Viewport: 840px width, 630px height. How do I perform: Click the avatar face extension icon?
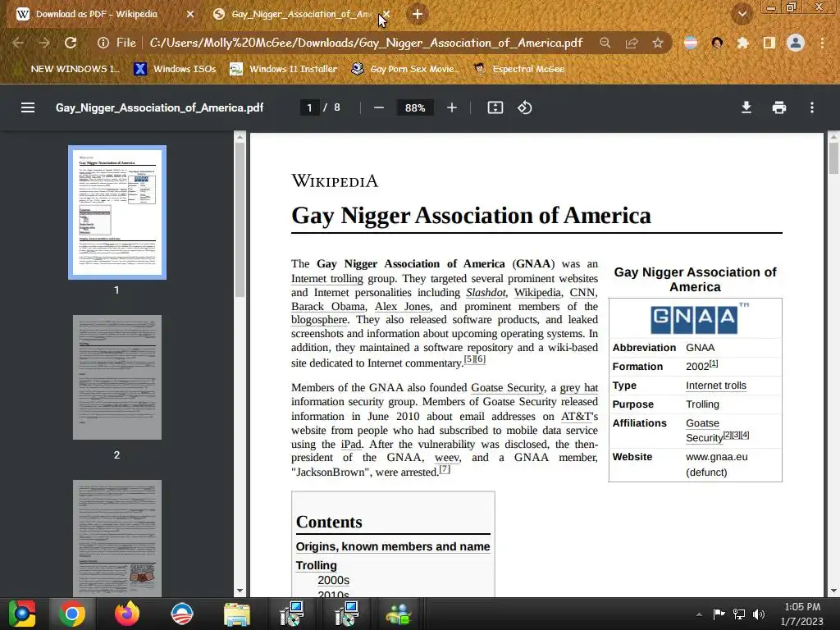coord(717,43)
